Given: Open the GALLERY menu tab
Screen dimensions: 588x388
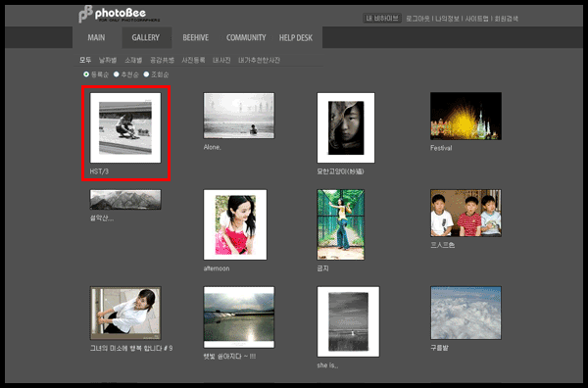Looking at the screenshot, I should (x=146, y=37).
